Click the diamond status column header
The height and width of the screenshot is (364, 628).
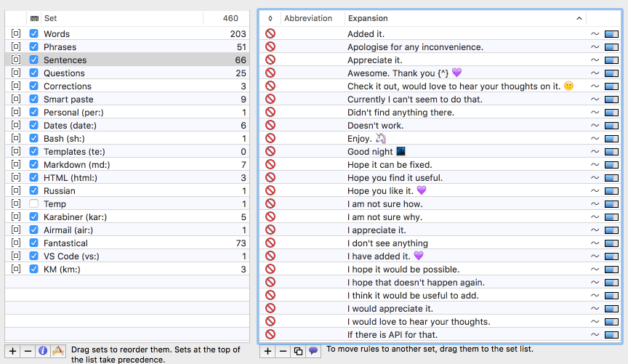270,18
